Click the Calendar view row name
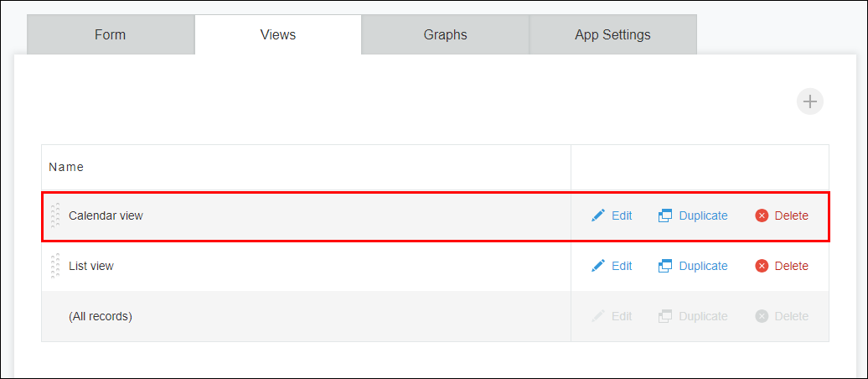Image resolution: width=868 pixels, height=379 pixels. (106, 215)
